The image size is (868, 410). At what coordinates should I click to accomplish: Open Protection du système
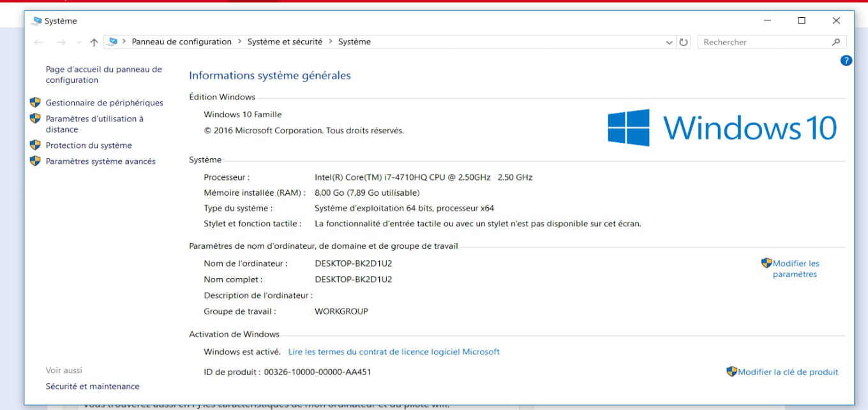[x=89, y=145]
